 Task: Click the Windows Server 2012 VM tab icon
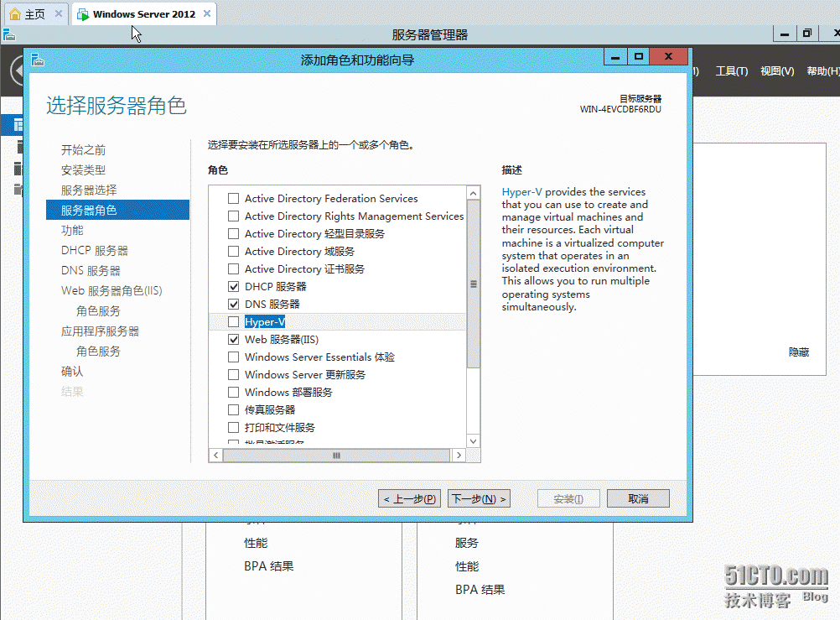pos(83,14)
